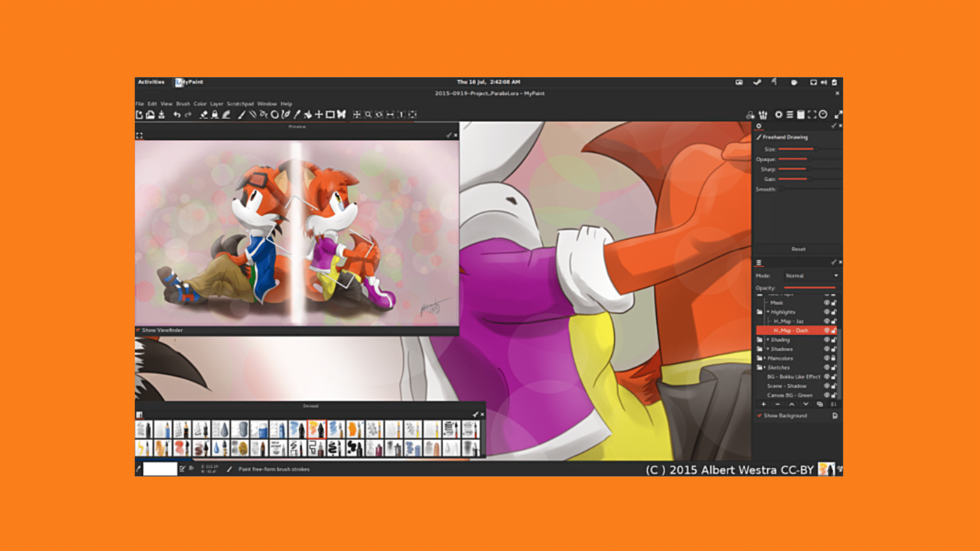The image size is (980, 551).
Task: Select the Frame rectangle tool icon
Action: tap(330, 115)
